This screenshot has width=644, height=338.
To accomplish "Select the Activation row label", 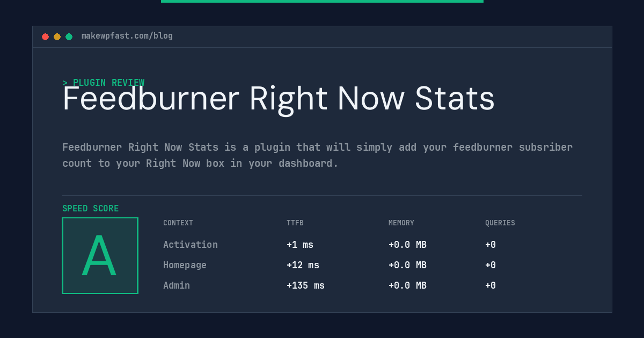I will (191, 245).
